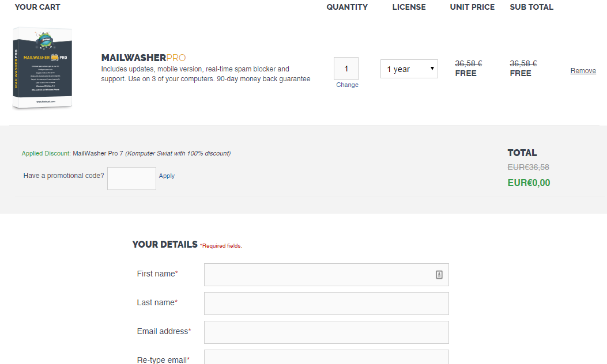Screen dimensions: 607x364
Task: Click the YOUR DETAILS heading
Action: click(x=165, y=244)
